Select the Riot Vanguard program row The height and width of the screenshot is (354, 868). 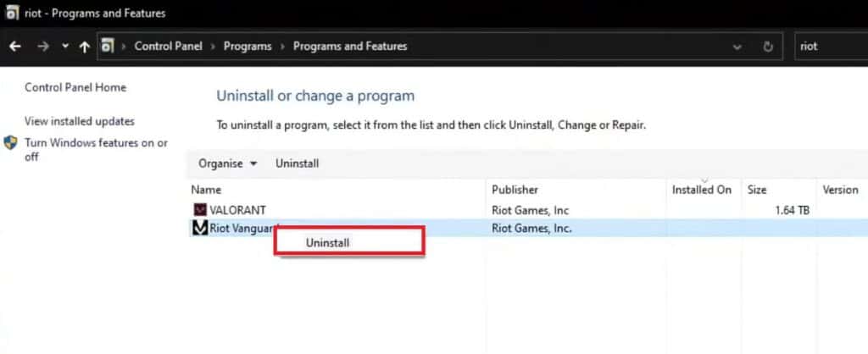pyautogui.click(x=529, y=228)
